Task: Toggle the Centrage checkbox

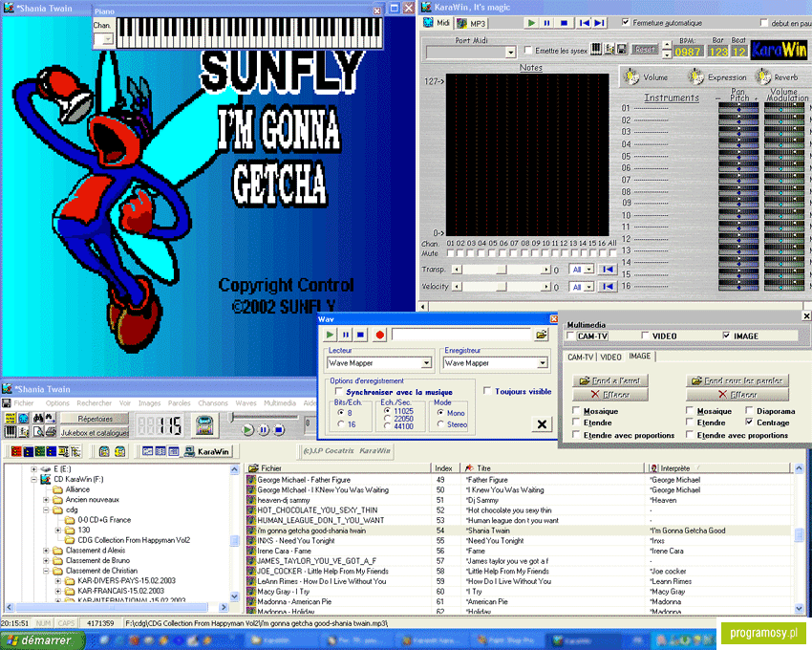Action: [749, 422]
